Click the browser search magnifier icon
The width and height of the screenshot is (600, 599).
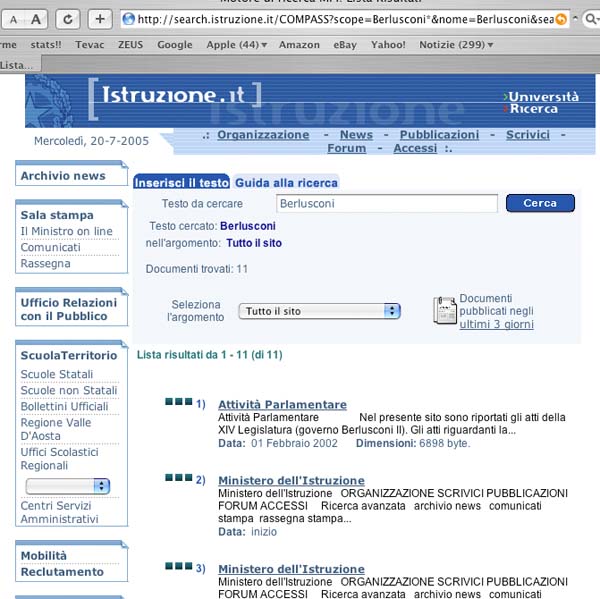click(591, 19)
